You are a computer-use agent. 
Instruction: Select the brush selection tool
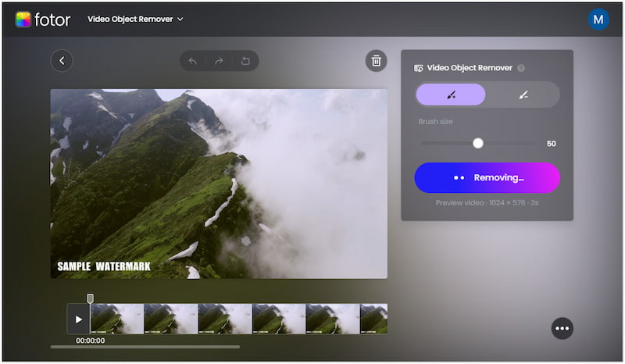click(x=451, y=95)
